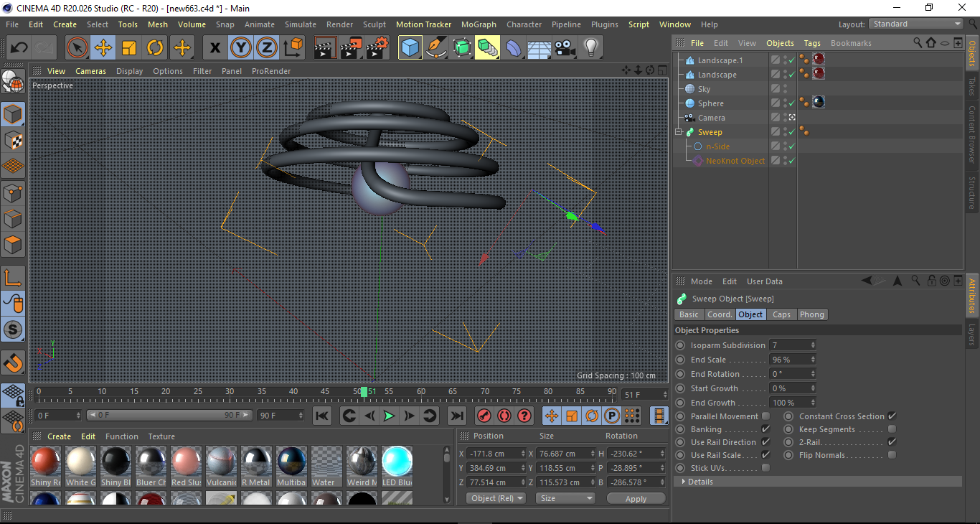
Task: Open the Object (Rel) dropdown
Action: point(496,498)
